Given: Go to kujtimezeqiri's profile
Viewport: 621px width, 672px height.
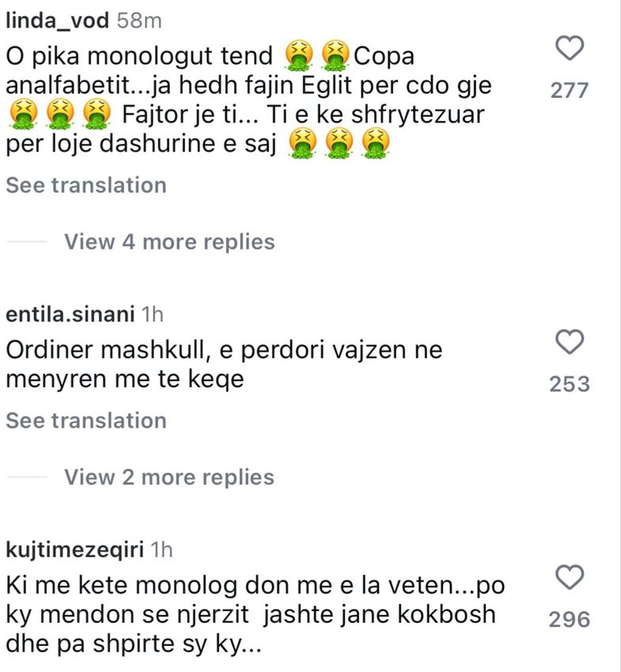Looking at the screenshot, I should (74, 549).
